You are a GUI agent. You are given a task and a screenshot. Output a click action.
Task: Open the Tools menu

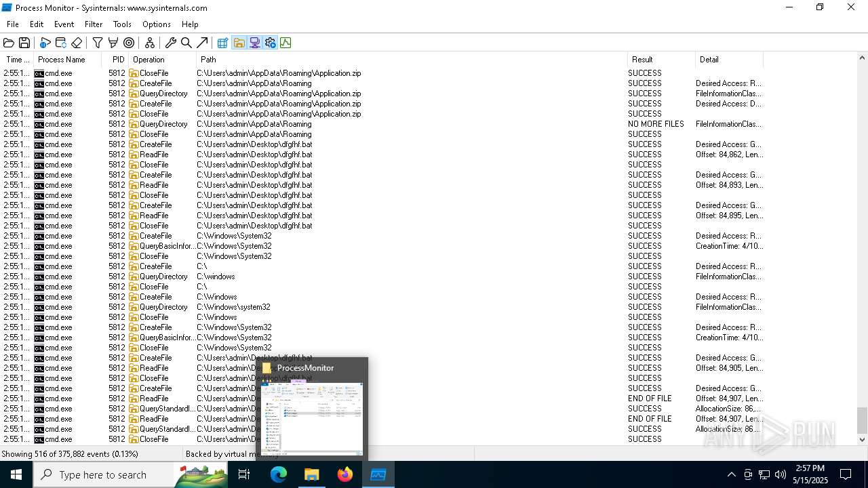pyautogui.click(x=122, y=24)
